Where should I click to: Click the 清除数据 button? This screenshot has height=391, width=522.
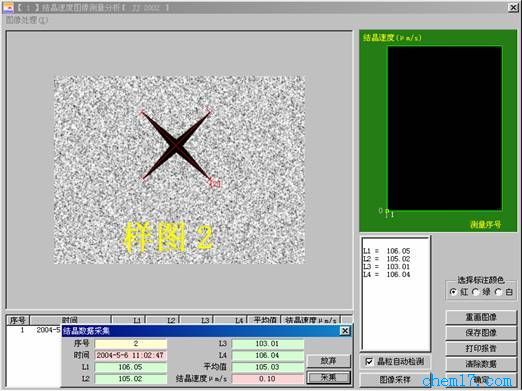[x=481, y=364]
